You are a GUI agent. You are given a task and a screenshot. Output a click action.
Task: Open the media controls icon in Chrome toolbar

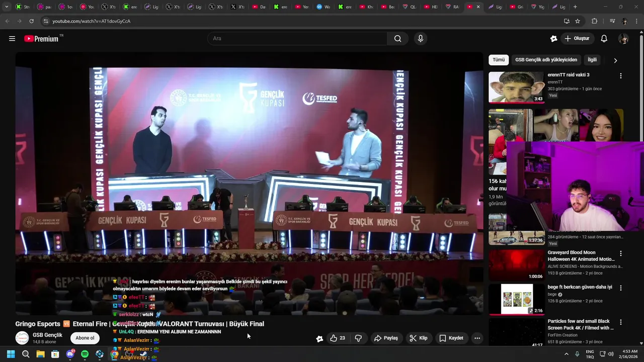(612, 21)
